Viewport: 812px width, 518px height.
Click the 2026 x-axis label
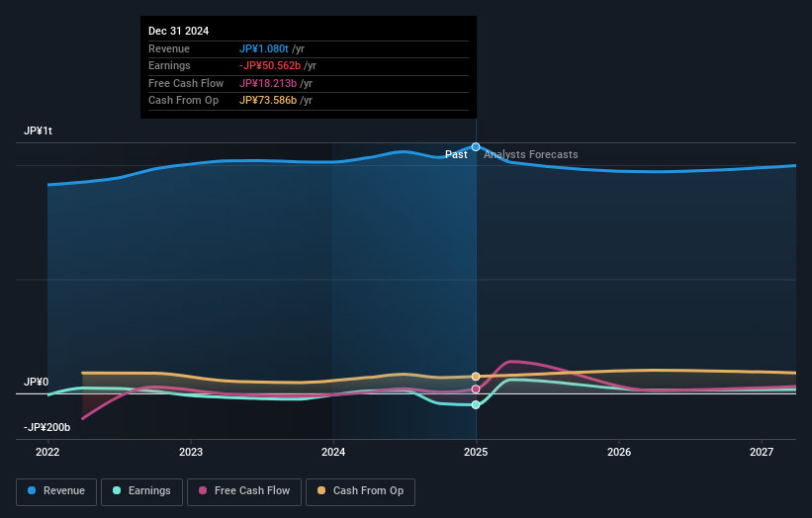619,453
